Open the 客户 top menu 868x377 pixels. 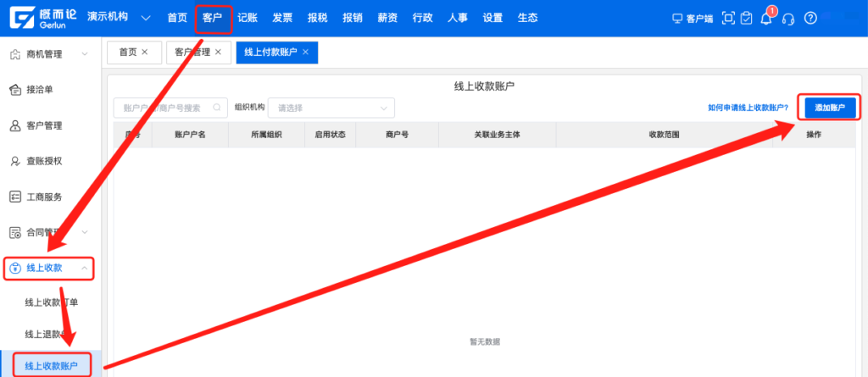pos(213,18)
